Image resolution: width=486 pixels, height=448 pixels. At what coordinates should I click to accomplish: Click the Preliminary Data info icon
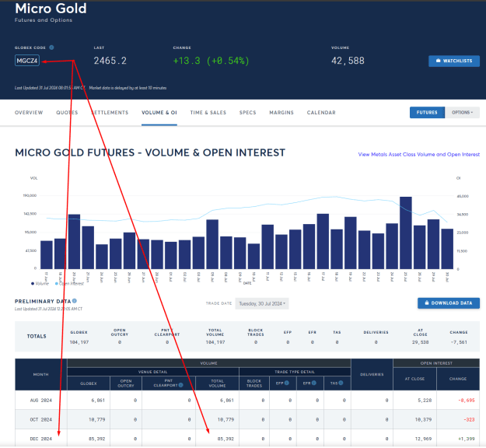tap(75, 301)
